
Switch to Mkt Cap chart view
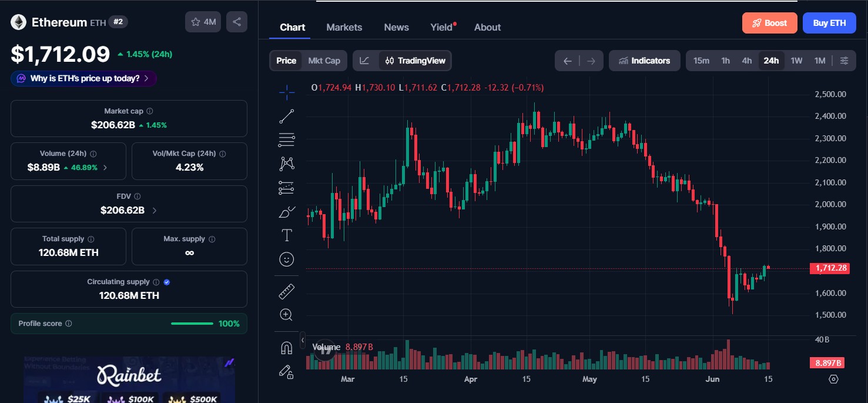point(324,61)
